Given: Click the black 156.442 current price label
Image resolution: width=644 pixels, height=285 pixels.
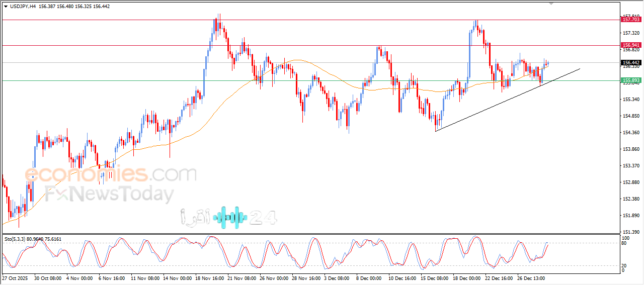Looking at the screenshot, I should coord(631,63).
